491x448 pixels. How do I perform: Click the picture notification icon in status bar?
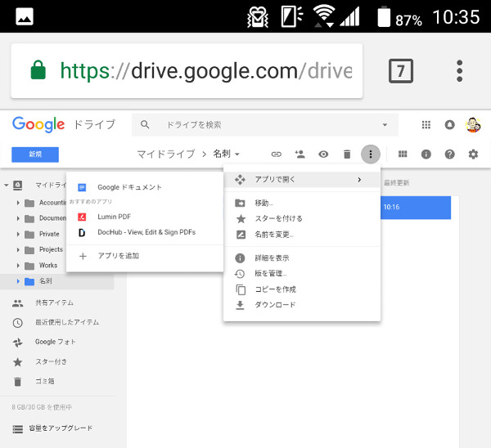tap(25, 16)
